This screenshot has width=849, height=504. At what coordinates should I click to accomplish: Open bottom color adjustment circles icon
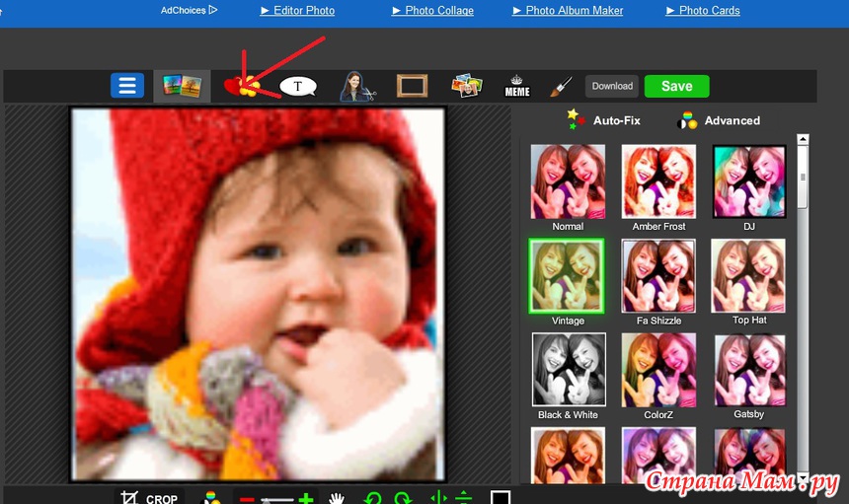(x=210, y=497)
